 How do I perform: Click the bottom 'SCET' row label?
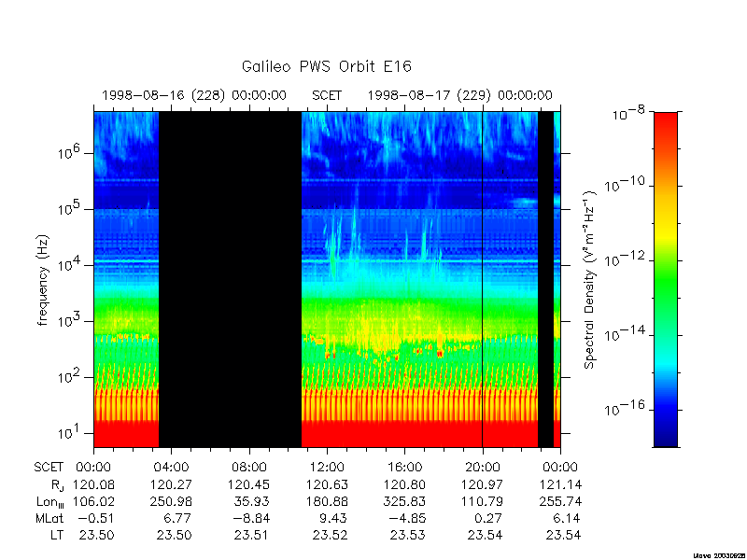coord(49,468)
